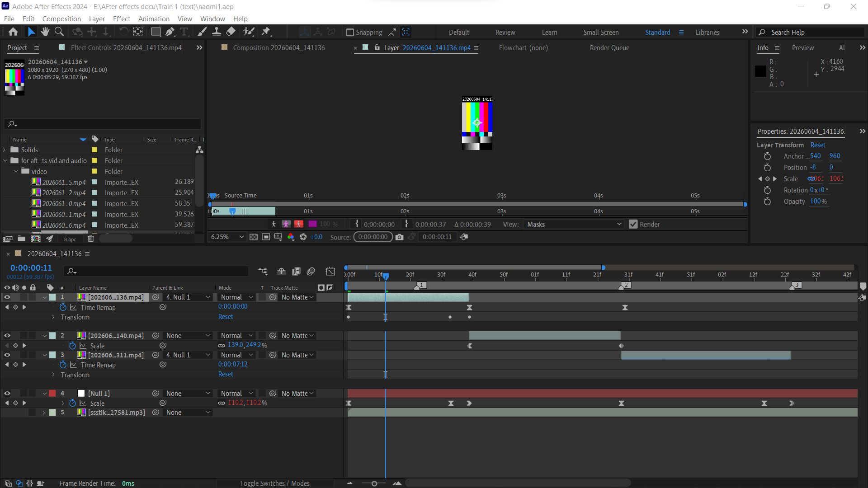Viewport: 868px width, 488px height.
Task: Select the Pen tool
Action: coord(170,32)
